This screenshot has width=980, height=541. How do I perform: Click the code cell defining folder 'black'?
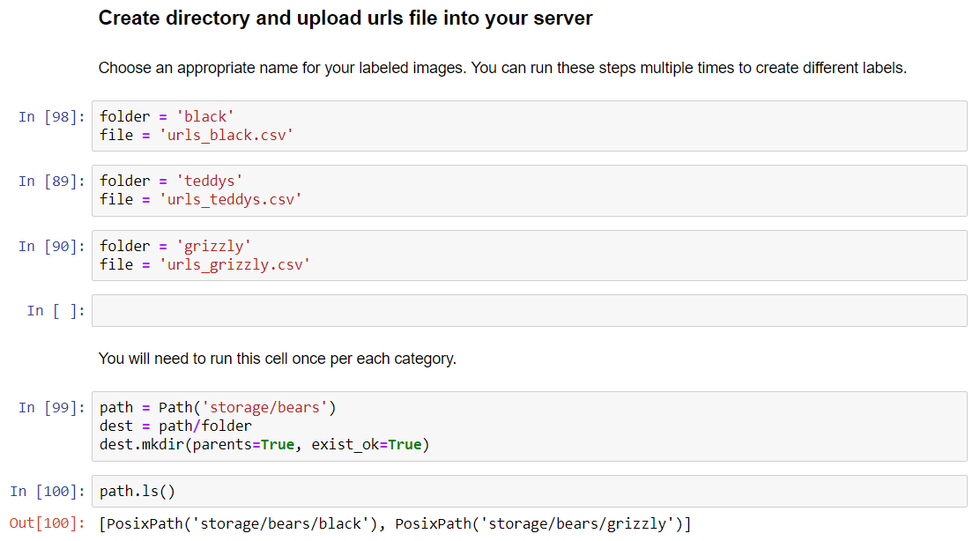click(x=530, y=126)
